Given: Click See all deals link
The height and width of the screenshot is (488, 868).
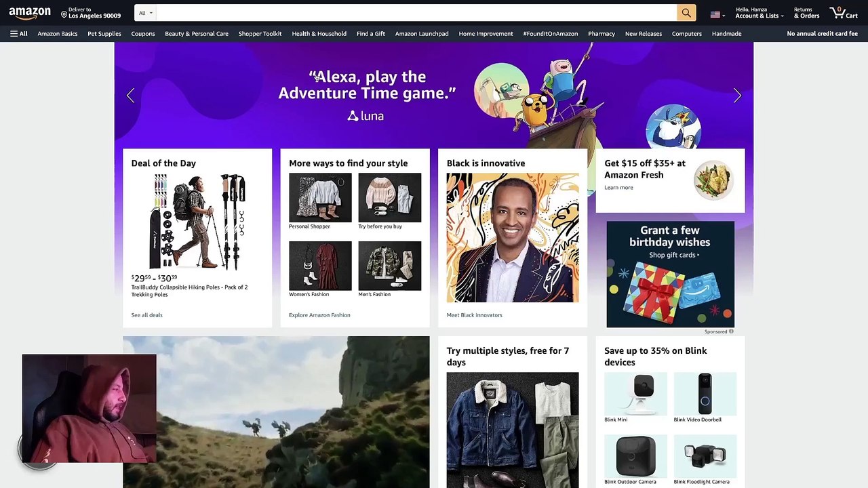Looking at the screenshot, I should (x=146, y=315).
